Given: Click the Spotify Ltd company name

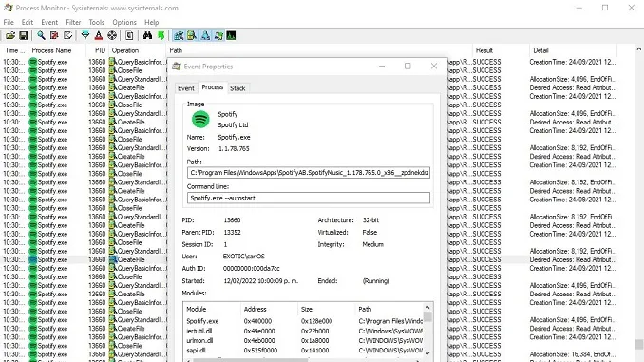Looking at the screenshot, I should pyautogui.click(x=233, y=124).
